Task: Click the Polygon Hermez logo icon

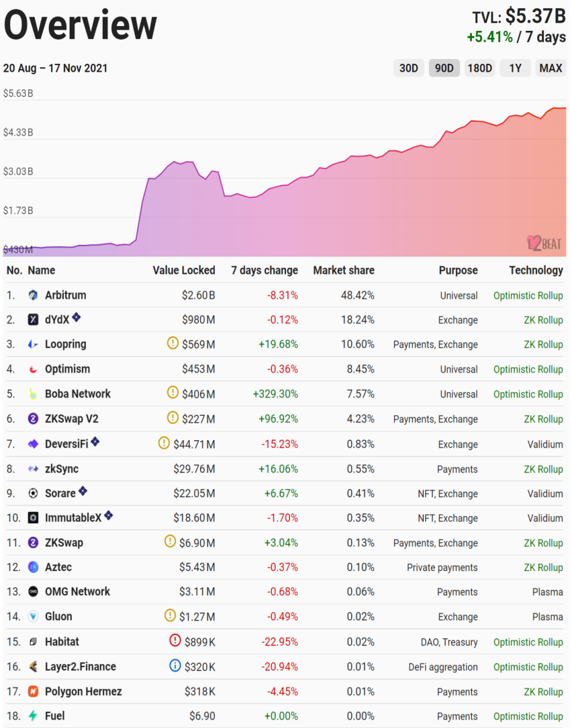Action: [33, 692]
